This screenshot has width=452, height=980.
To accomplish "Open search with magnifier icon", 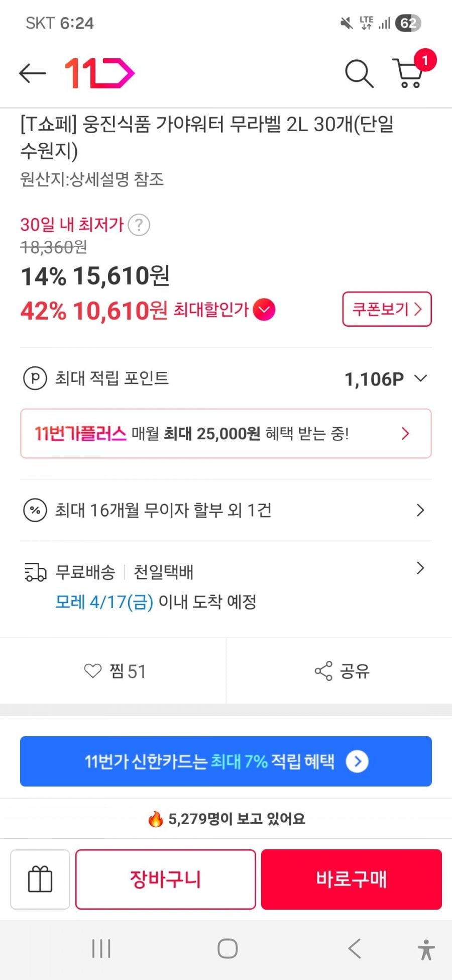I will pos(359,73).
